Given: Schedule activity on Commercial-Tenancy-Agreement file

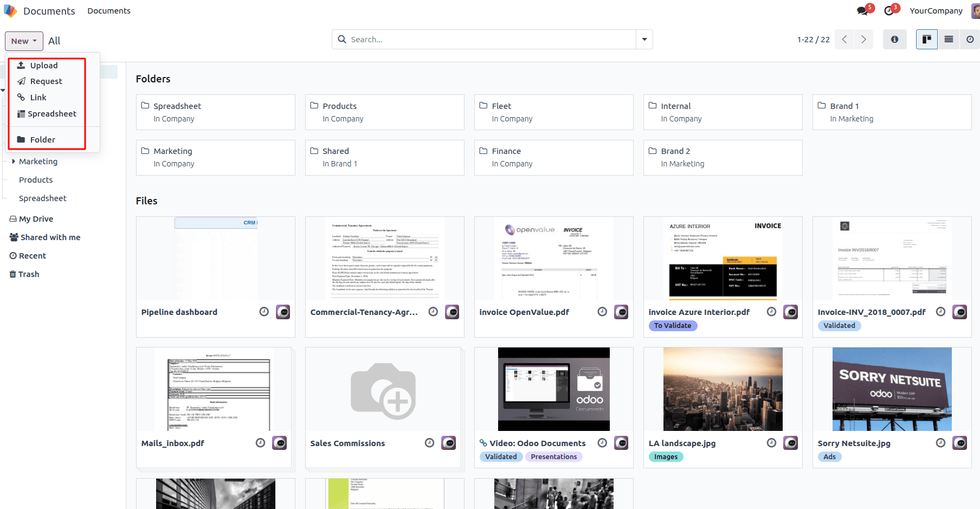Looking at the screenshot, I should 433,312.
